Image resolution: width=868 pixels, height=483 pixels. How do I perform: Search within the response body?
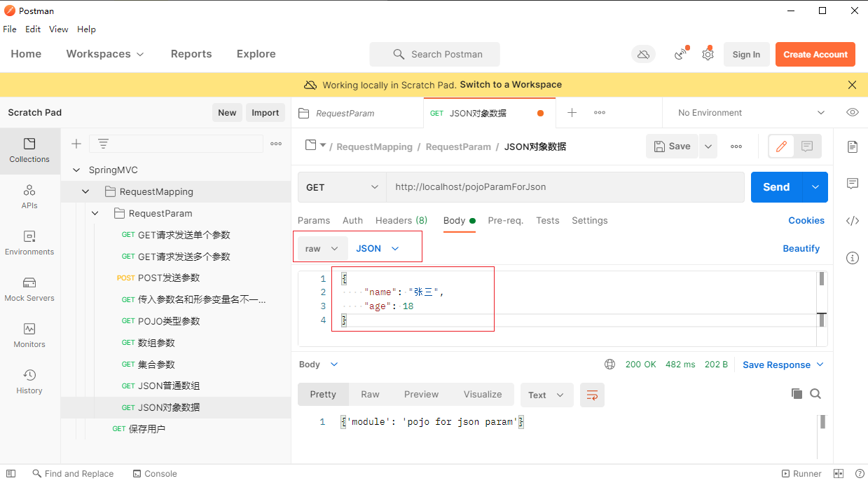click(x=815, y=394)
